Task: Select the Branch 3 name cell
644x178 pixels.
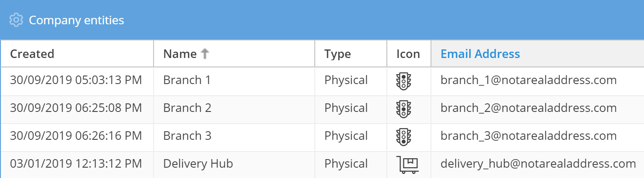Action: [x=234, y=136]
